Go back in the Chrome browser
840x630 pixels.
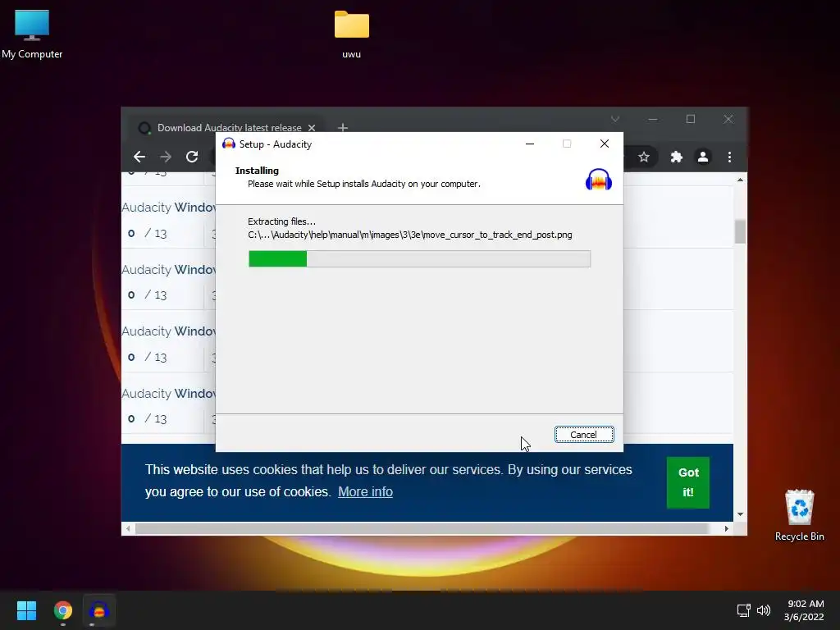(139, 157)
